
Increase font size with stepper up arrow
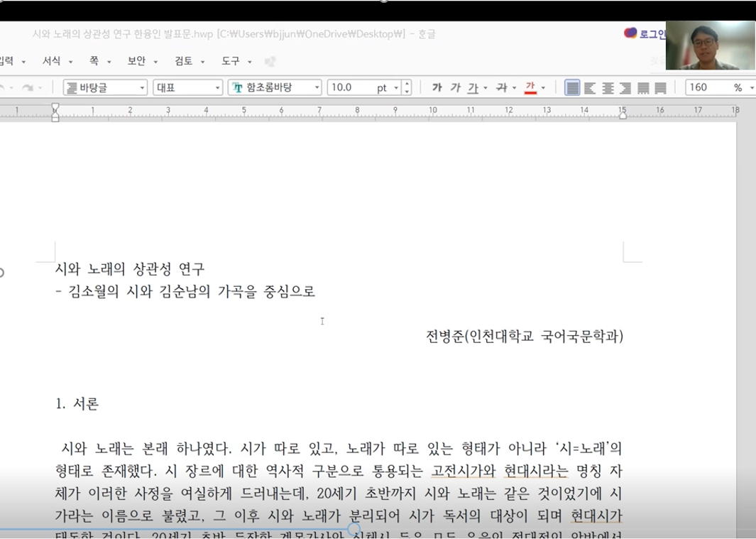pos(407,84)
